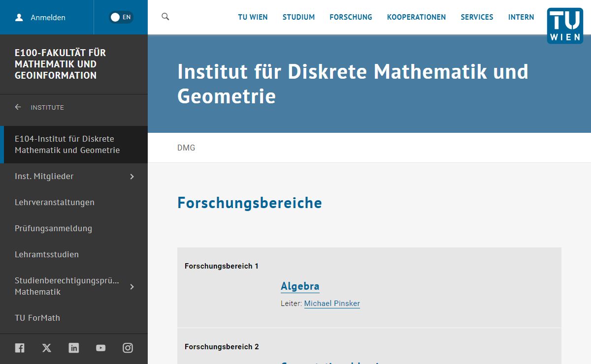591x364 pixels.
Task: Click the Institut für Diskrete Mathematik page title
Action: pyautogui.click(x=353, y=84)
